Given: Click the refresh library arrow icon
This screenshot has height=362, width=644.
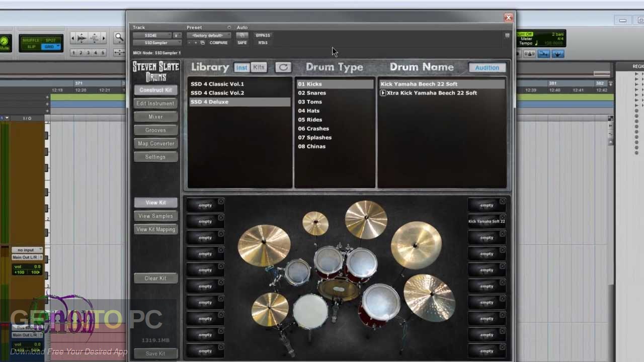Looking at the screenshot, I should click(283, 67).
